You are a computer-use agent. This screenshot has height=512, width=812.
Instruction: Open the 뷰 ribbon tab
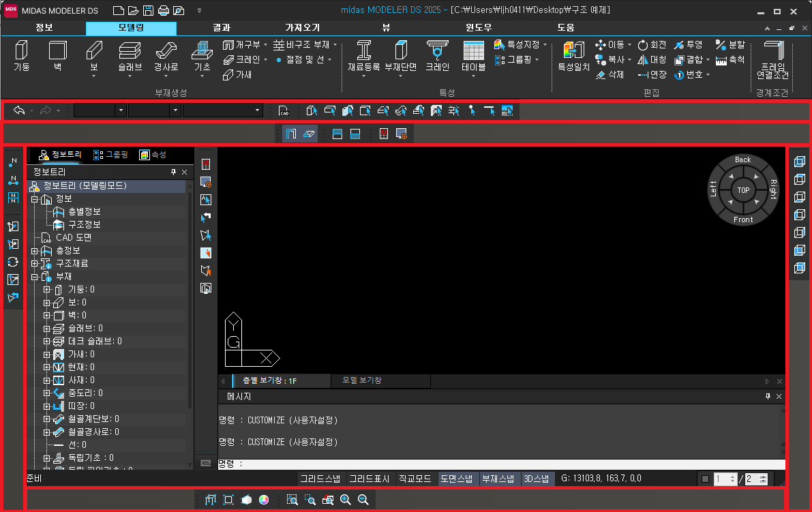(387, 27)
